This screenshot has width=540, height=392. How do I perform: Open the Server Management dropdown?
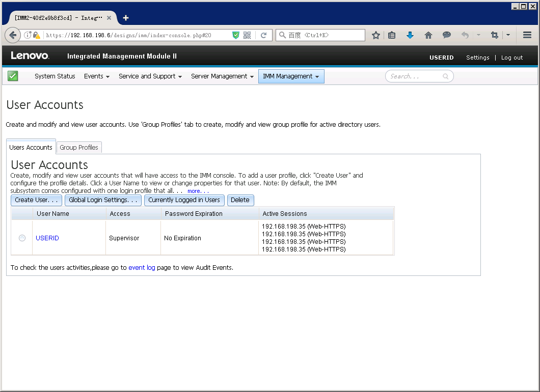(x=222, y=76)
